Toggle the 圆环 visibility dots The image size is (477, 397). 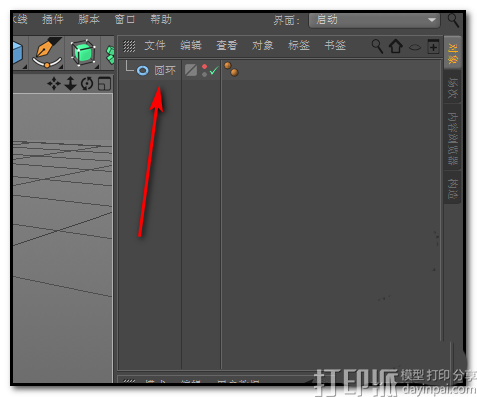point(204,70)
